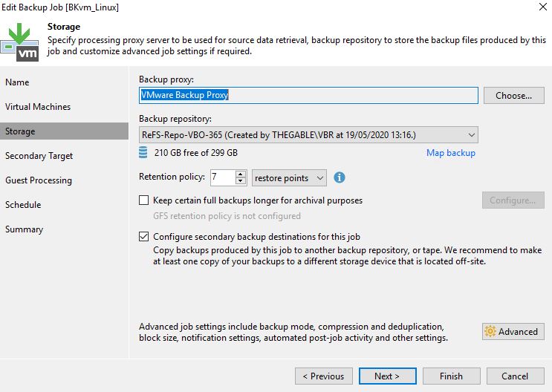552x392 pixels.
Task: Click the < Previous button
Action: click(323, 376)
